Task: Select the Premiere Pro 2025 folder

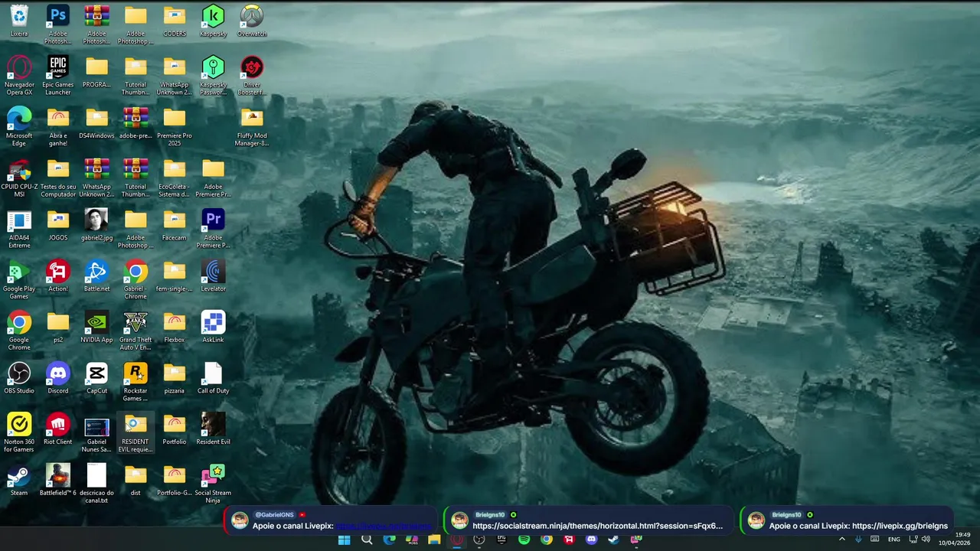Action: [175, 126]
